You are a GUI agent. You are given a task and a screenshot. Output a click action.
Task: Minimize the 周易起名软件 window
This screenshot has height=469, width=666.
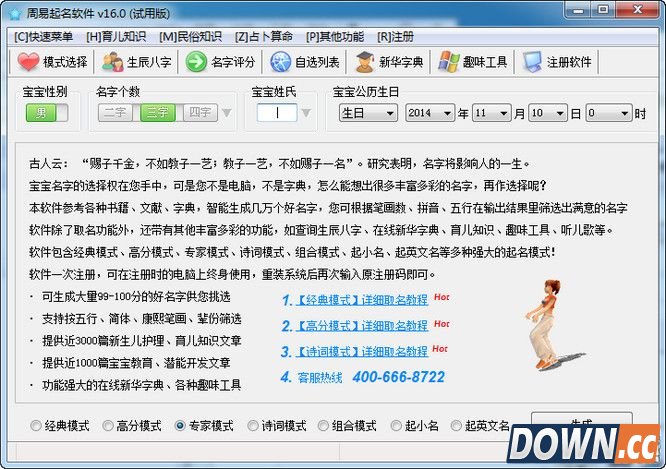[x=578, y=10]
